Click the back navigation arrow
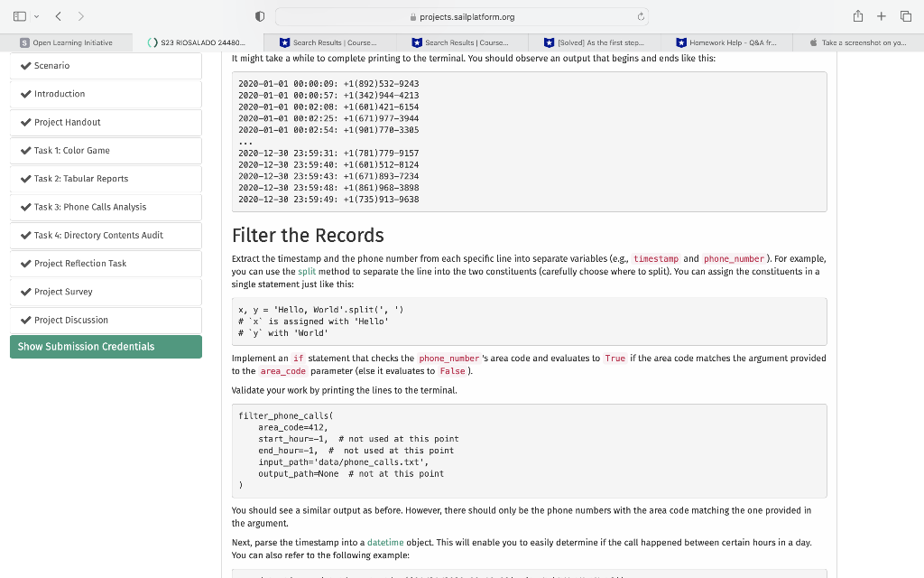The width and height of the screenshot is (924, 578). coord(56,15)
